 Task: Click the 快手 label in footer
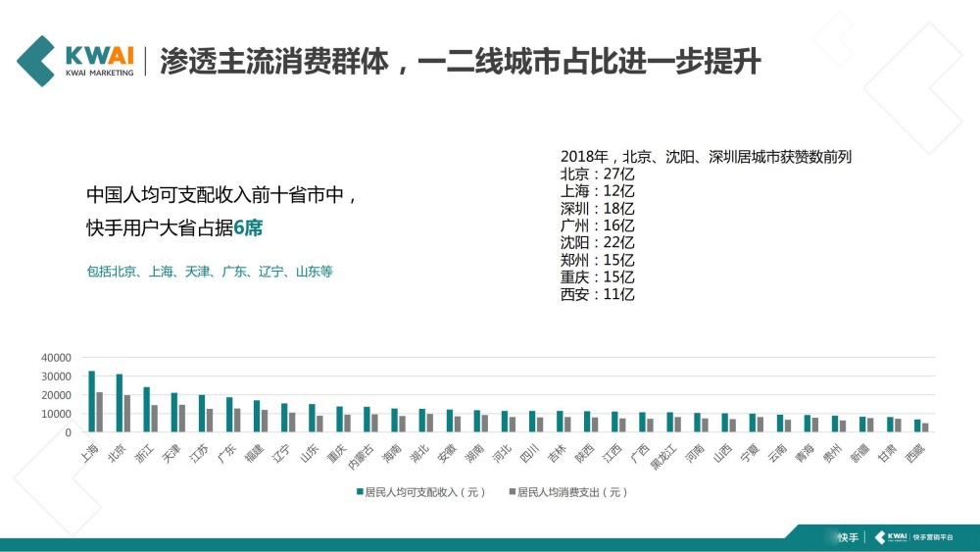(x=848, y=537)
